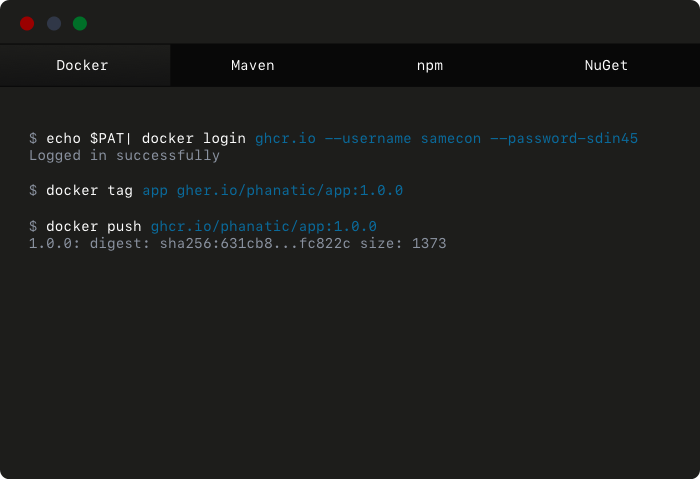Click the sha256 digest hash text
The height and width of the screenshot is (479, 700).
254,243
